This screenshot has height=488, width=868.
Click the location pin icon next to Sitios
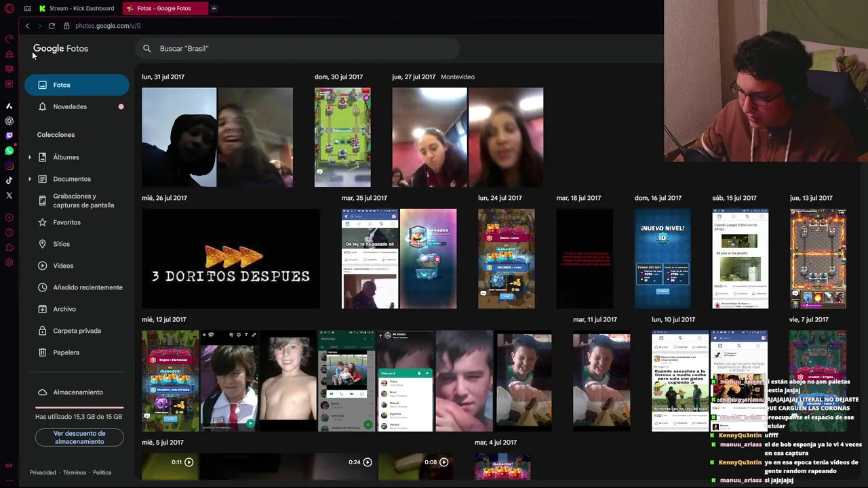coord(42,244)
